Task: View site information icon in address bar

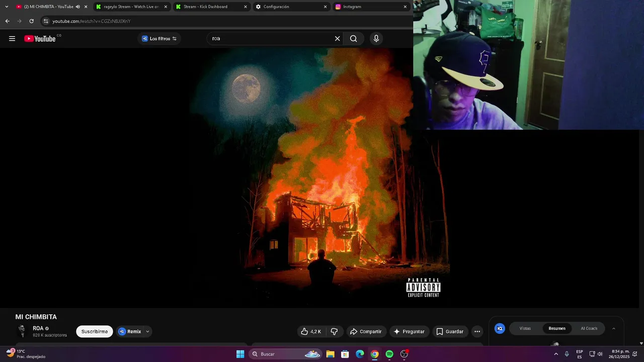Action: pos(46,21)
